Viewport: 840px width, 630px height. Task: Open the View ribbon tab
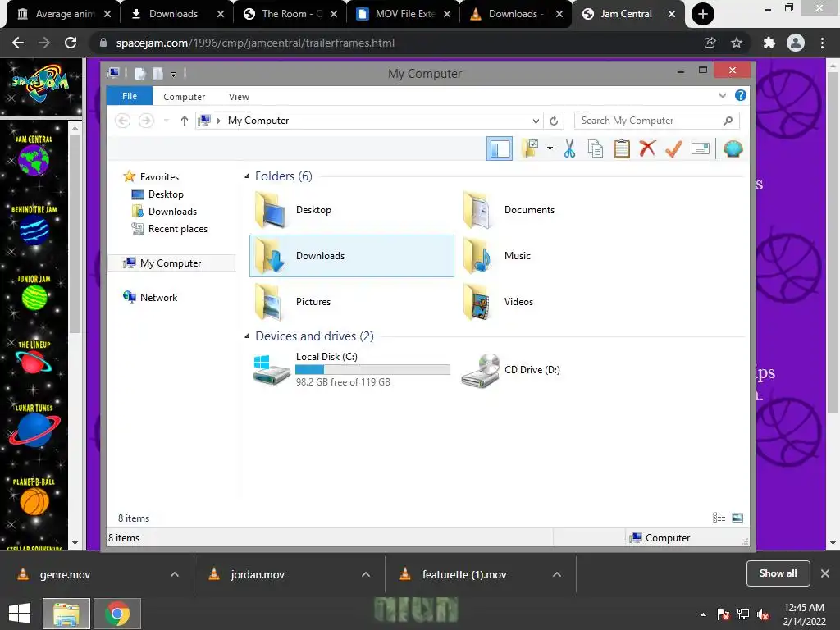(239, 97)
